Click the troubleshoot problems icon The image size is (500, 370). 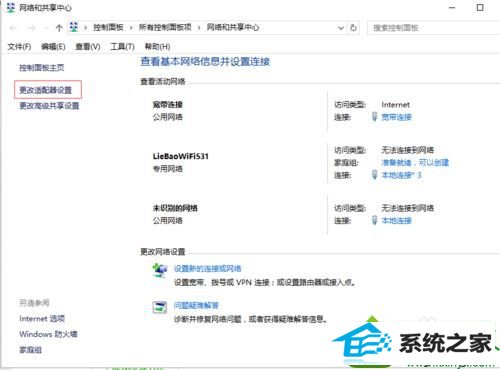[x=160, y=307]
